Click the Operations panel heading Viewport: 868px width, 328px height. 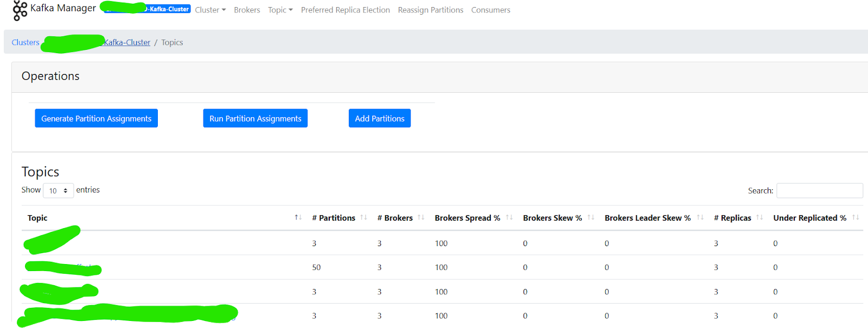tap(50, 76)
